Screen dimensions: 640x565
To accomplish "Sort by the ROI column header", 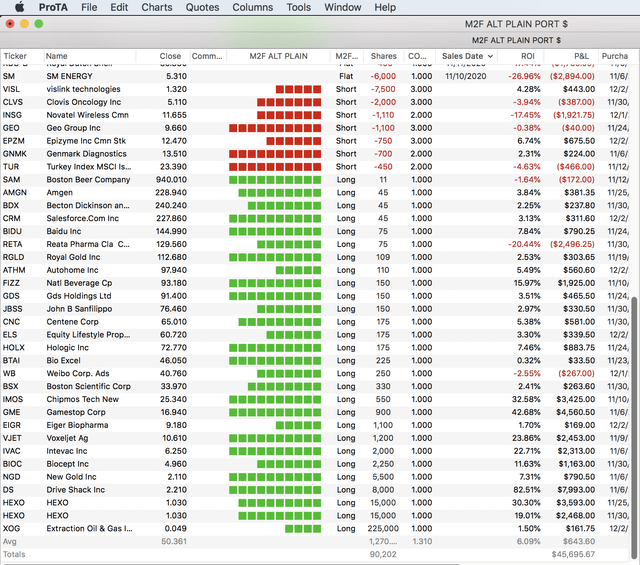I will 527,56.
